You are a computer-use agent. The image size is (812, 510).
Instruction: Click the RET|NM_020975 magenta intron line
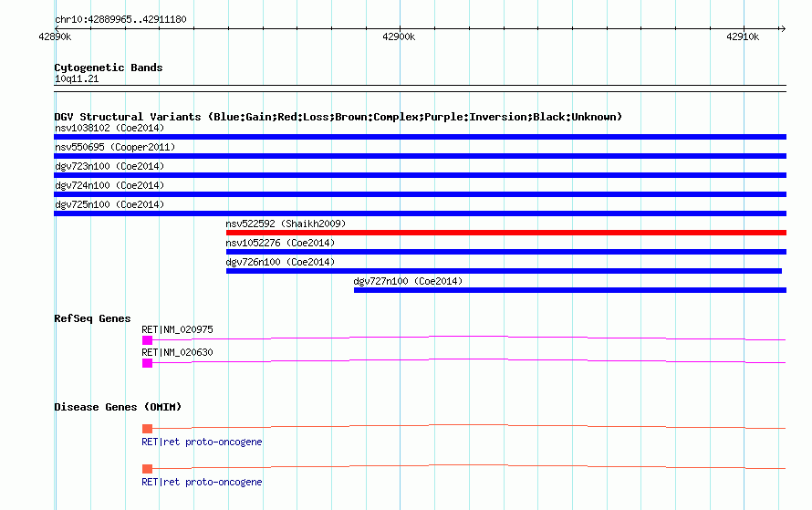tap(469, 338)
